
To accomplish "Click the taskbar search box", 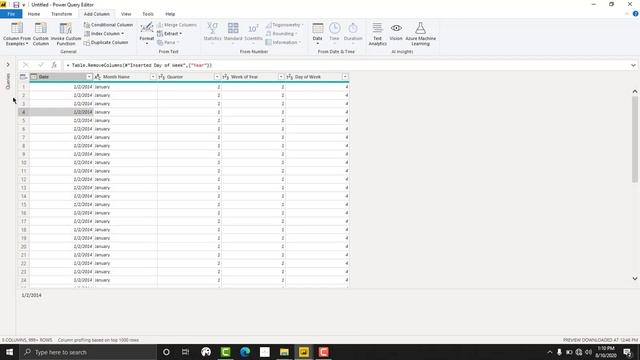I will [x=88, y=352].
